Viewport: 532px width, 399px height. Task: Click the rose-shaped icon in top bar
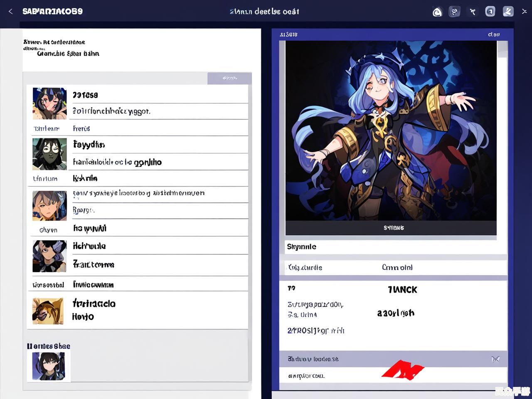click(455, 12)
